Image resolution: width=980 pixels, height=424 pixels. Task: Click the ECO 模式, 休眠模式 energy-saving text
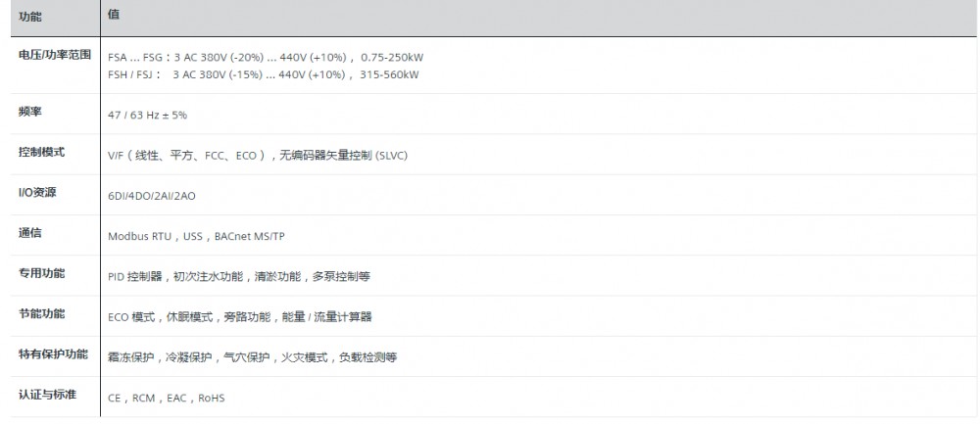239,316
